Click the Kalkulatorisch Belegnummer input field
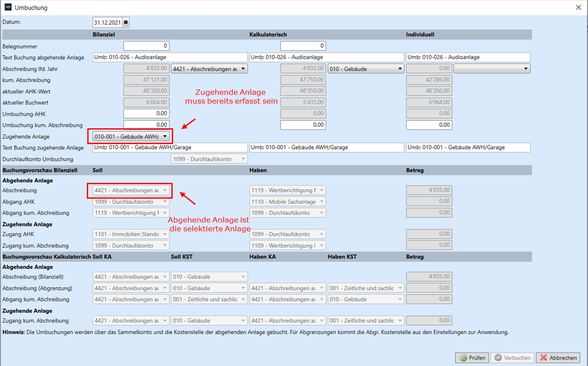 click(x=303, y=46)
